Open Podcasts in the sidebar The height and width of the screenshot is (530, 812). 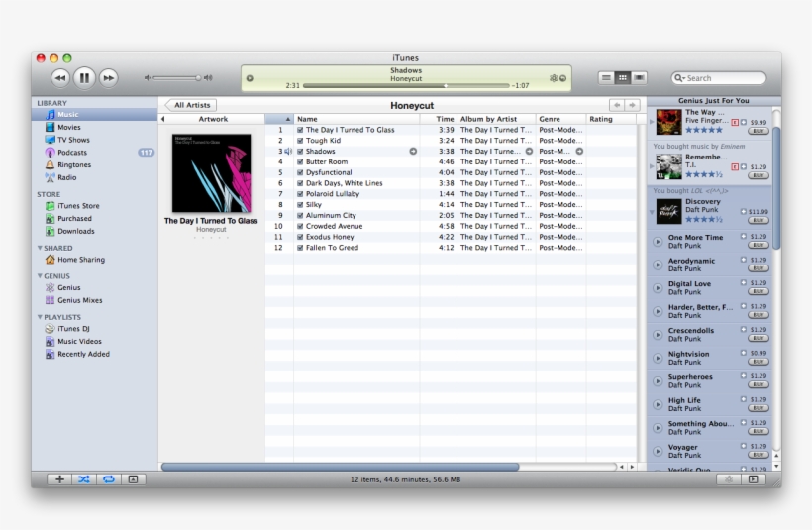(94, 153)
